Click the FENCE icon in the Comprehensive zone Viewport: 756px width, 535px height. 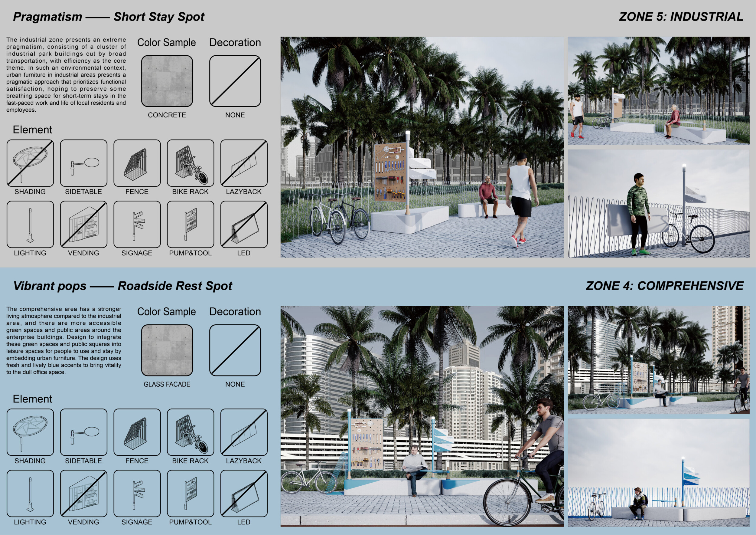pos(137,432)
